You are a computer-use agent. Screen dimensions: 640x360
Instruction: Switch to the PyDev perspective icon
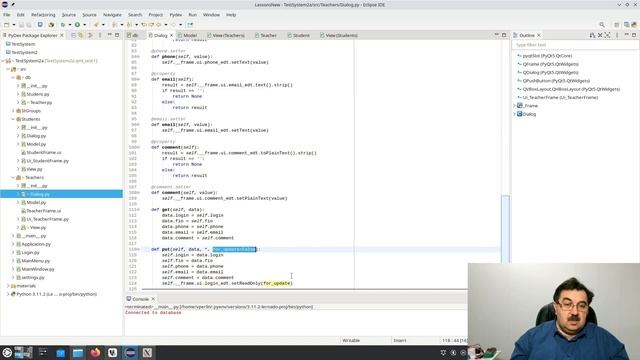(x=634, y=25)
